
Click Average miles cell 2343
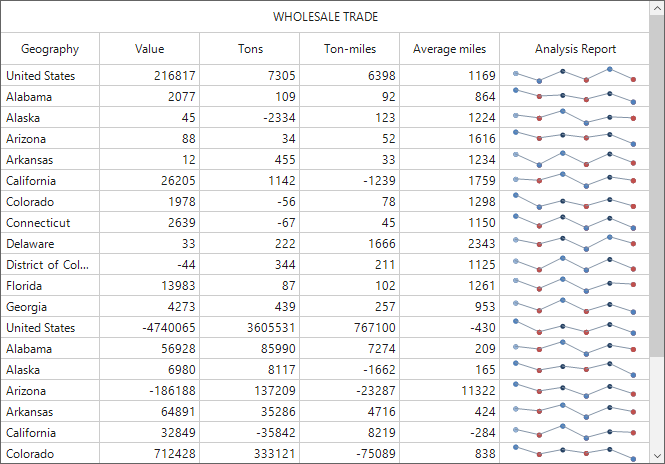point(450,243)
